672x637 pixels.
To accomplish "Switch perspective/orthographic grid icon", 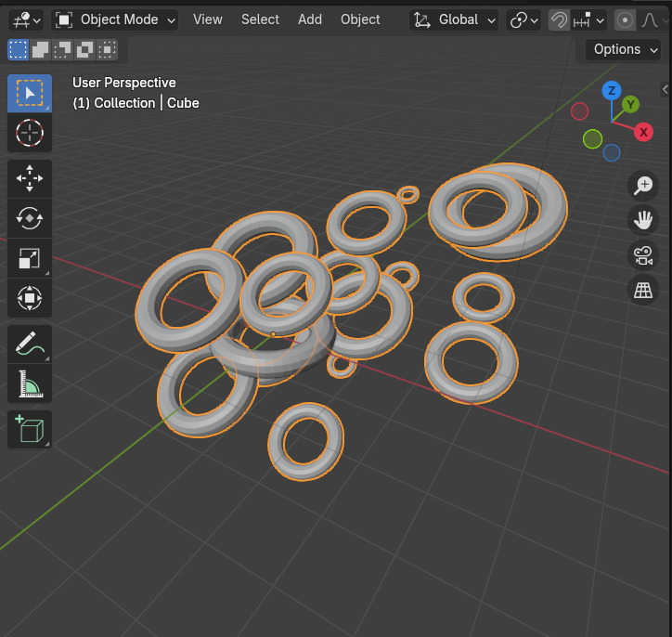I will (643, 291).
